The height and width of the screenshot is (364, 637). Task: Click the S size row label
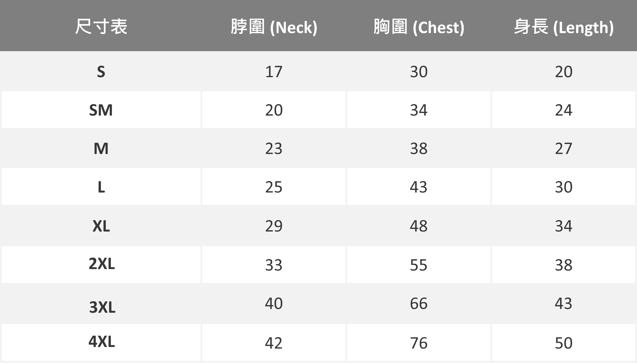click(x=101, y=72)
